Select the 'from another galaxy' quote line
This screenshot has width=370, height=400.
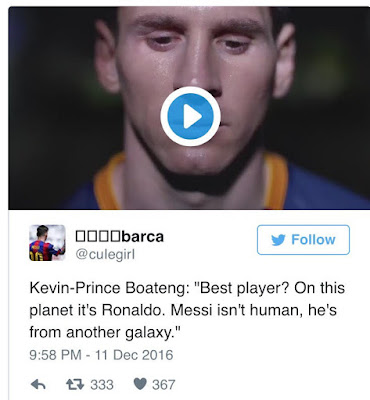tap(105, 332)
